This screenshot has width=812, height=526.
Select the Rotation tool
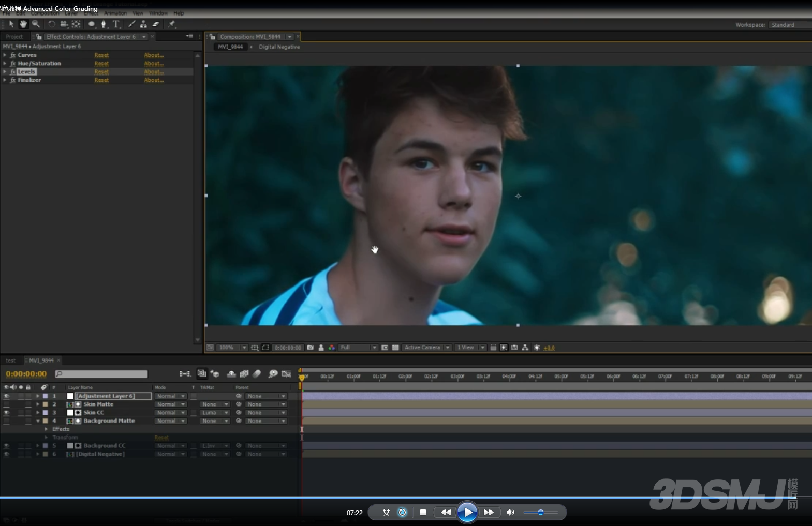(51, 24)
